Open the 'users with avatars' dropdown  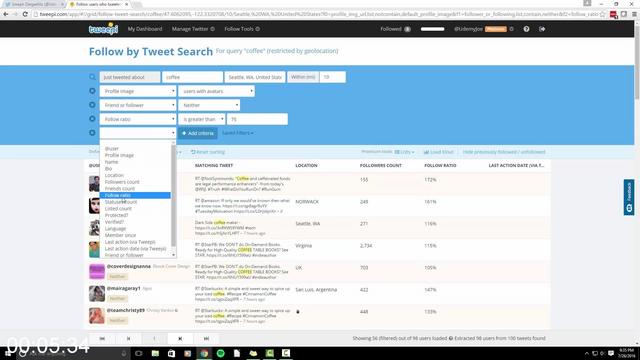216,91
